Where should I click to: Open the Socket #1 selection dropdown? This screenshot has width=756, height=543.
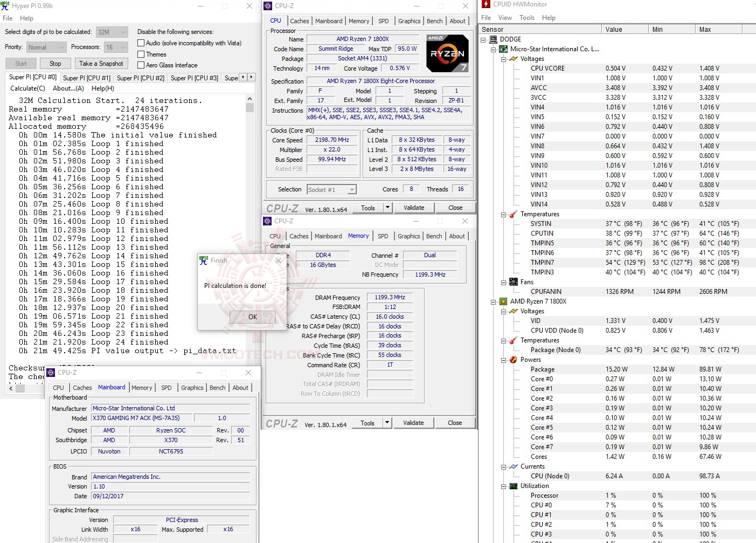click(x=332, y=190)
